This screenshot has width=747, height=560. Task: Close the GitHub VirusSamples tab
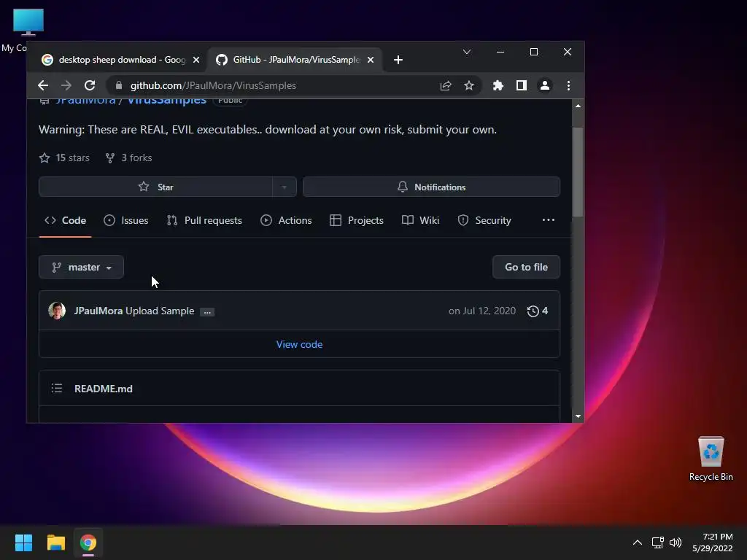[370, 60]
